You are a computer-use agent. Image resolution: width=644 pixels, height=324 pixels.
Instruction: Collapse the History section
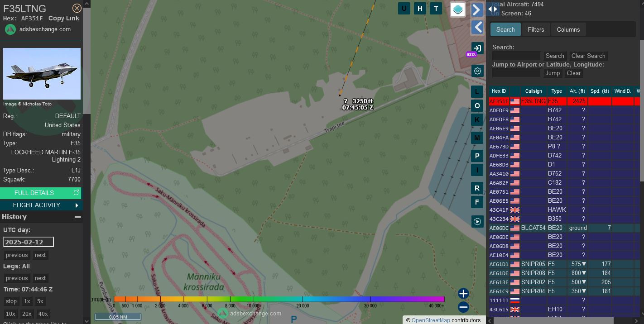pyautogui.click(x=77, y=217)
